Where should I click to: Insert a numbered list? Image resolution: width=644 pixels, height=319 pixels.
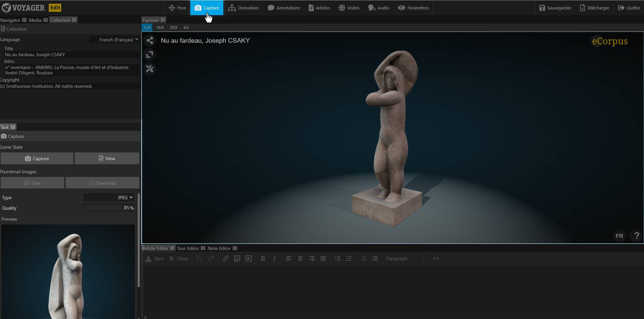pos(349,258)
